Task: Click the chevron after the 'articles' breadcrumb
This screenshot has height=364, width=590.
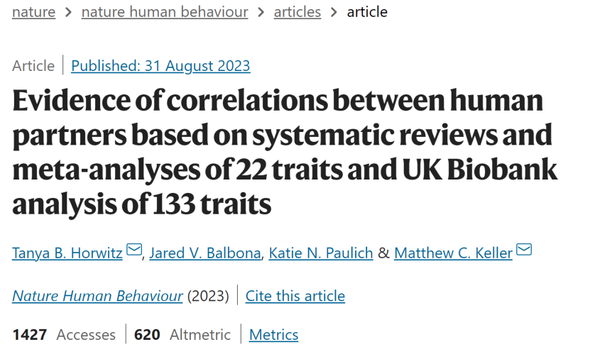Action: coord(334,12)
